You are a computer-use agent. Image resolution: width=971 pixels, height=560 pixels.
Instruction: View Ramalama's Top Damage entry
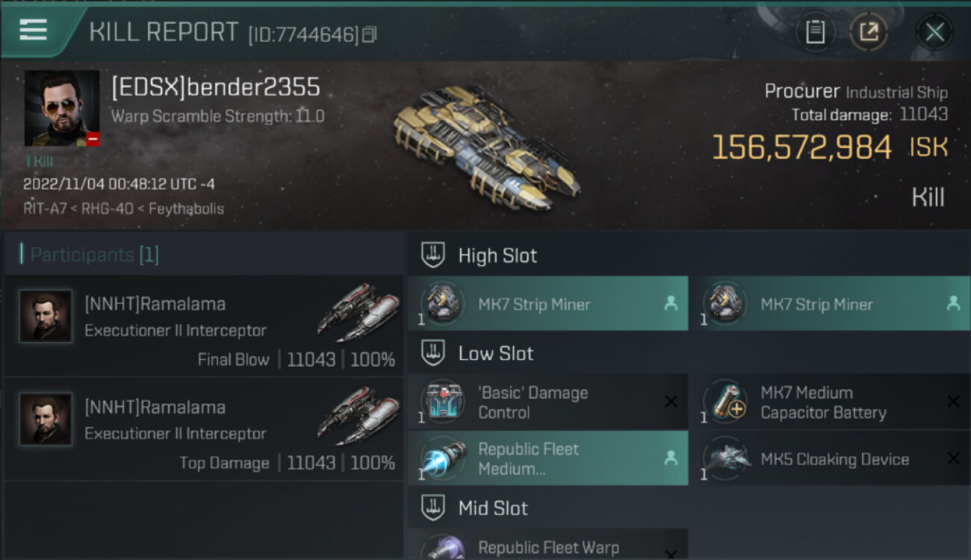[204, 430]
